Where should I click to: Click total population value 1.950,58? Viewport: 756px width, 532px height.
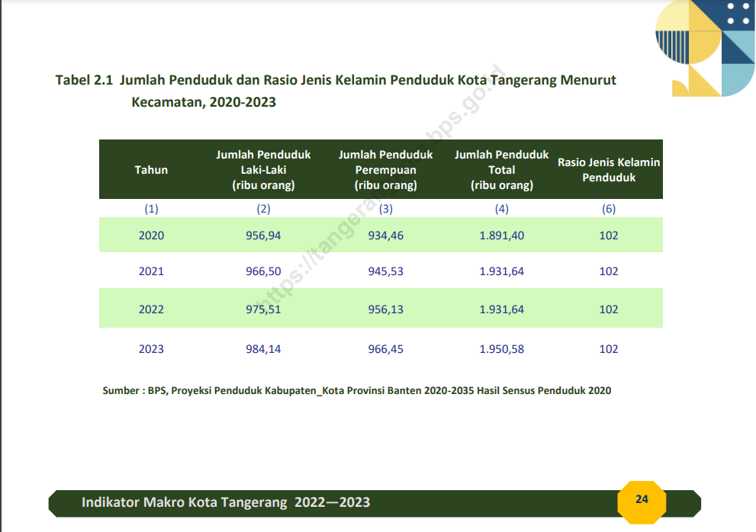(501, 349)
